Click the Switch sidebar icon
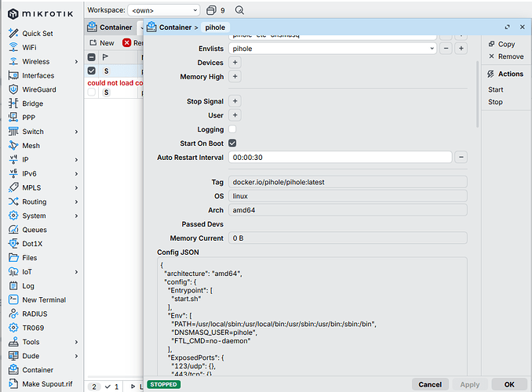Image resolution: width=532 pixels, height=392 pixels. (x=13, y=131)
